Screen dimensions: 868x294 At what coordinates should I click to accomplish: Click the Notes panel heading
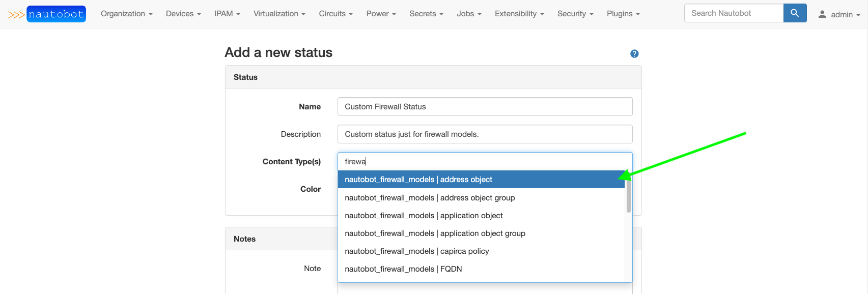point(244,239)
